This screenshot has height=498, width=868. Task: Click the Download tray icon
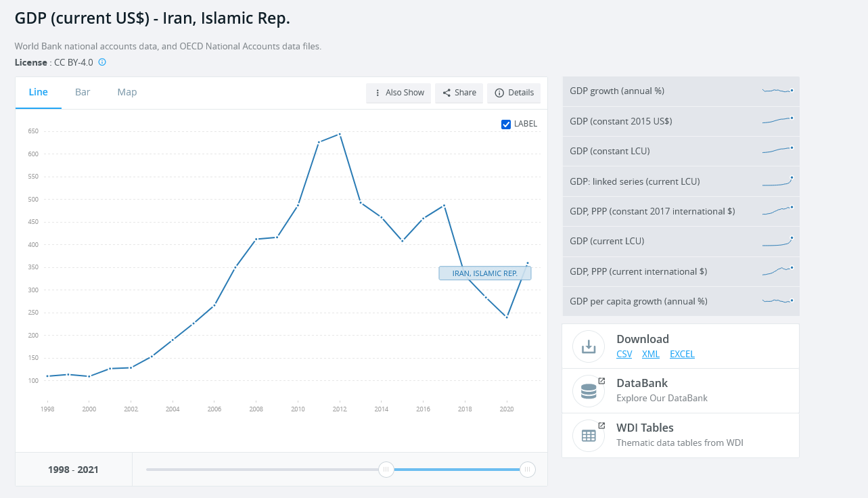point(589,346)
